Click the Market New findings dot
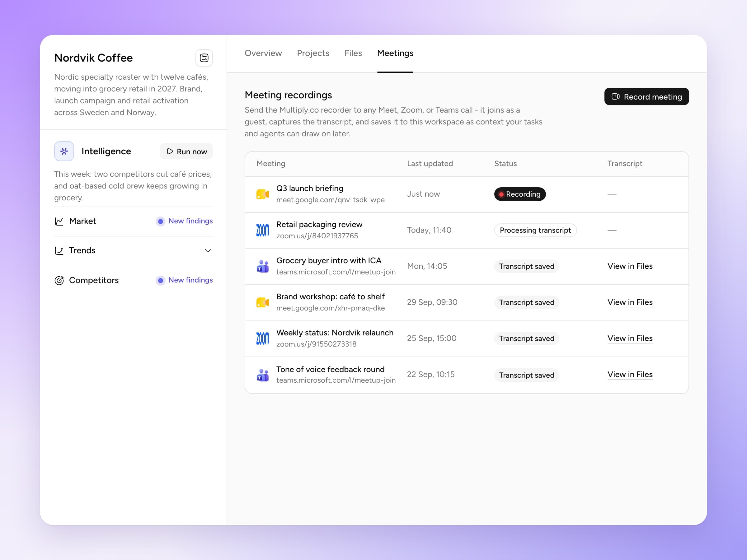This screenshot has height=560, width=747. 160,222
